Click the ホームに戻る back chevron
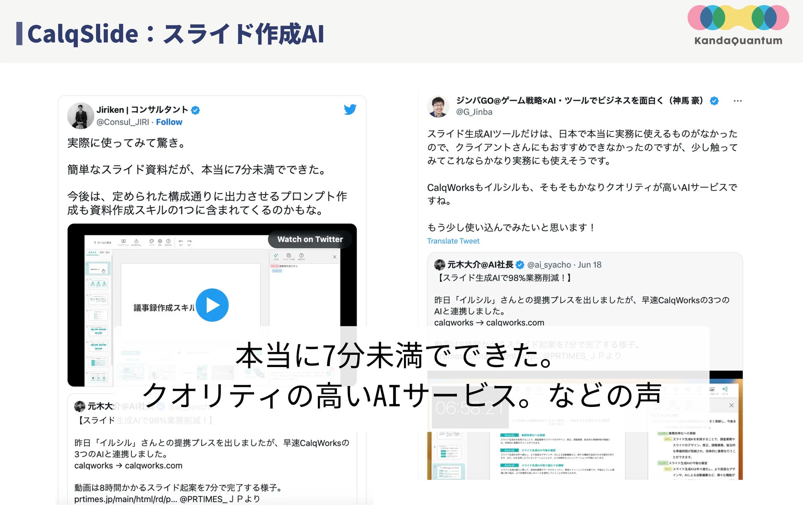This screenshot has height=532, width=803. pos(95,242)
